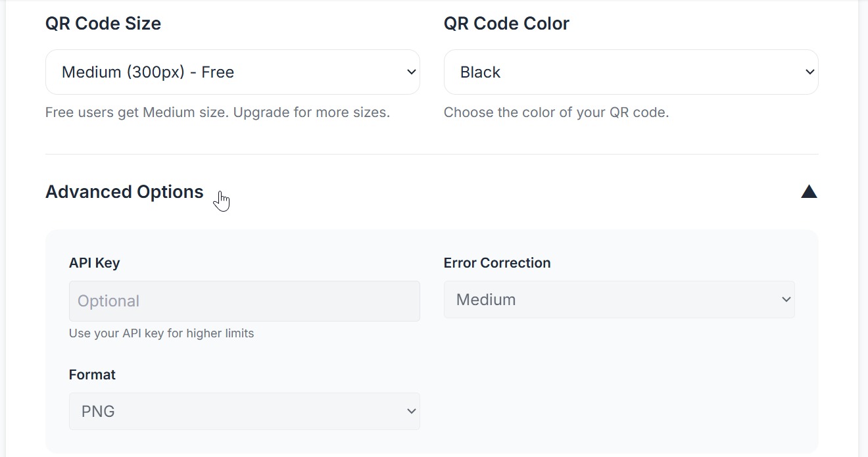Click the chevron on the Error Correction dropdown
868x457 pixels.
786,299
